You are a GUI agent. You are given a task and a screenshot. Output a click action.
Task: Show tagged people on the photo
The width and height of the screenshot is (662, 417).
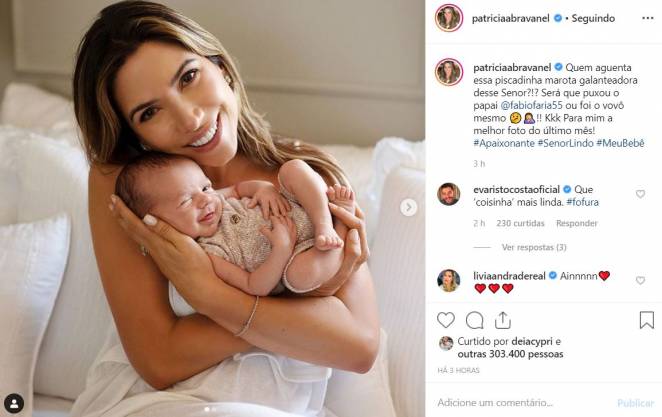[14, 403]
